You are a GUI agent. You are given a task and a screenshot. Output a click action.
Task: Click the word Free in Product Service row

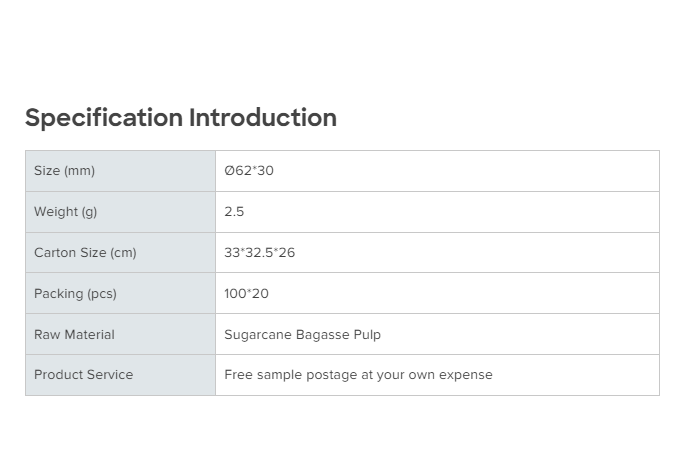[238, 375]
